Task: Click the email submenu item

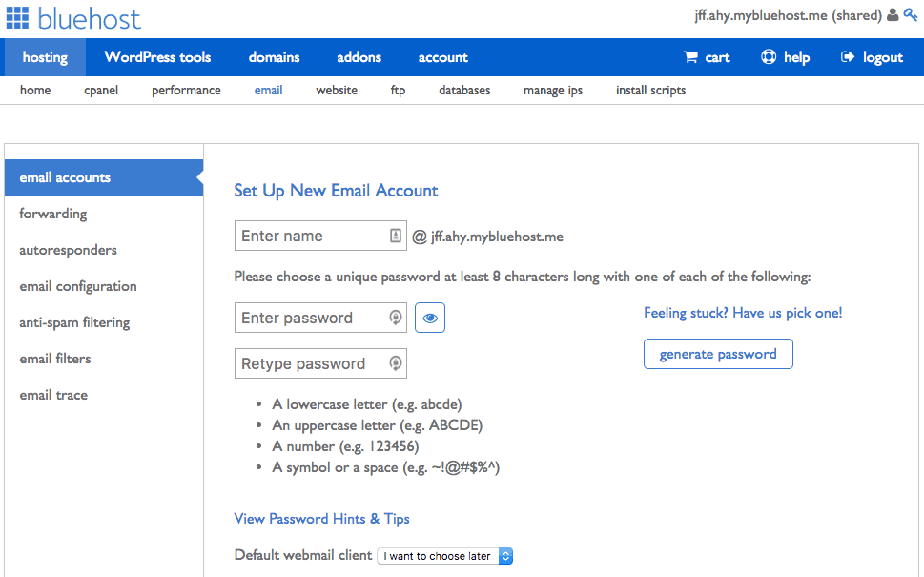Action: point(268,91)
